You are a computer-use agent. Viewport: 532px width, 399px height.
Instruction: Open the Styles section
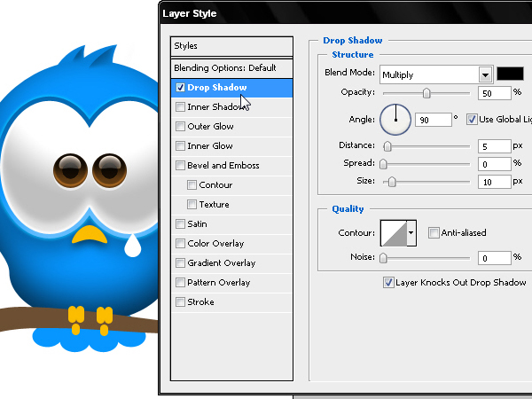231,46
